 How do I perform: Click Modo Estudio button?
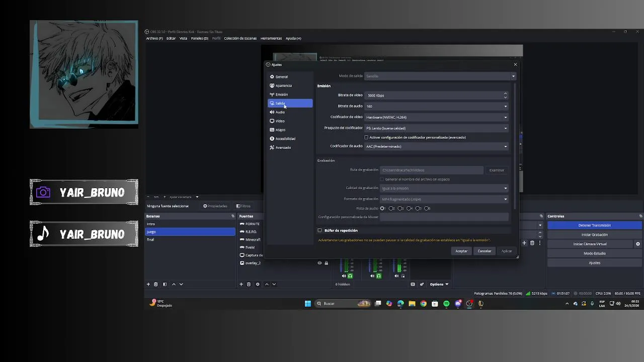click(x=594, y=253)
